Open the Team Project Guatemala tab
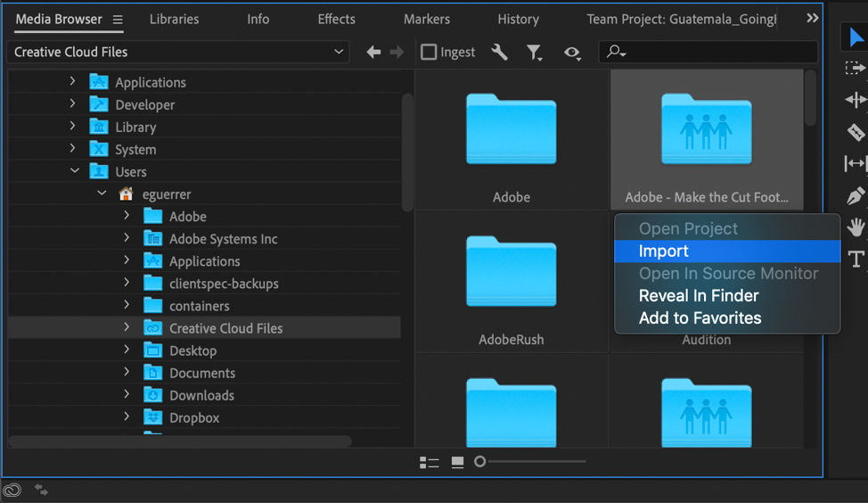 [x=682, y=19]
